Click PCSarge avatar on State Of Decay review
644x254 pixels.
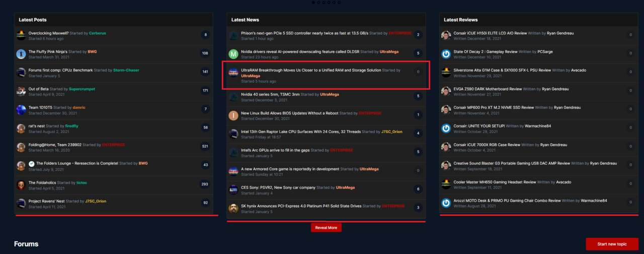tap(446, 54)
